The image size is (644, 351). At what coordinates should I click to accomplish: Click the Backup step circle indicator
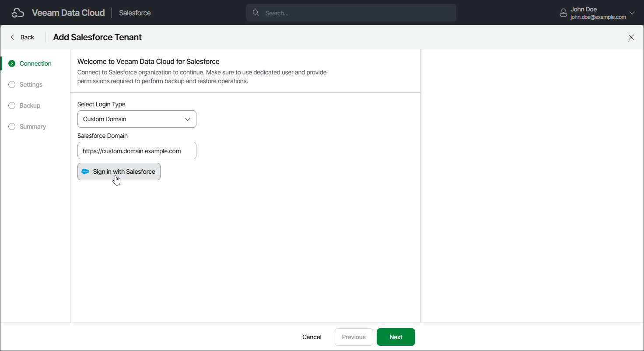point(12,105)
